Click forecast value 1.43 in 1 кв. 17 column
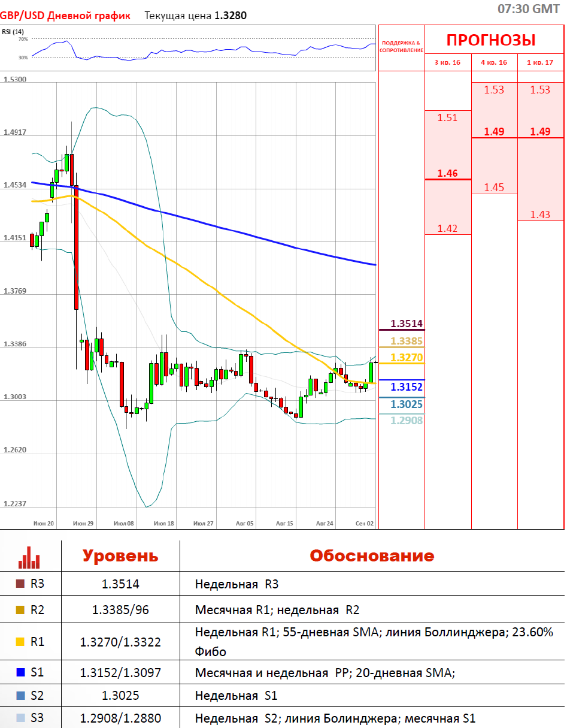The width and height of the screenshot is (567, 728). [x=540, y=215]
